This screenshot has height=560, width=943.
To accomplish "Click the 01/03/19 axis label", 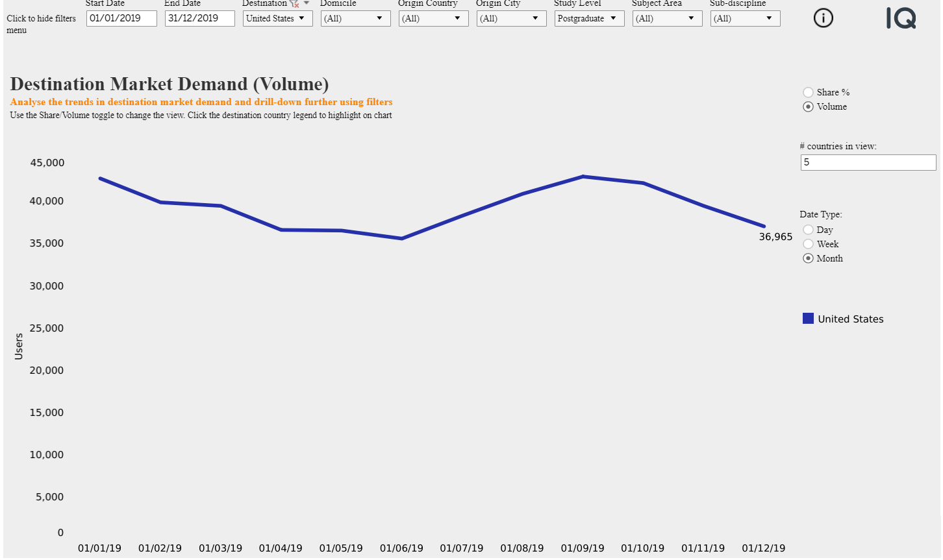I will 220,548.
